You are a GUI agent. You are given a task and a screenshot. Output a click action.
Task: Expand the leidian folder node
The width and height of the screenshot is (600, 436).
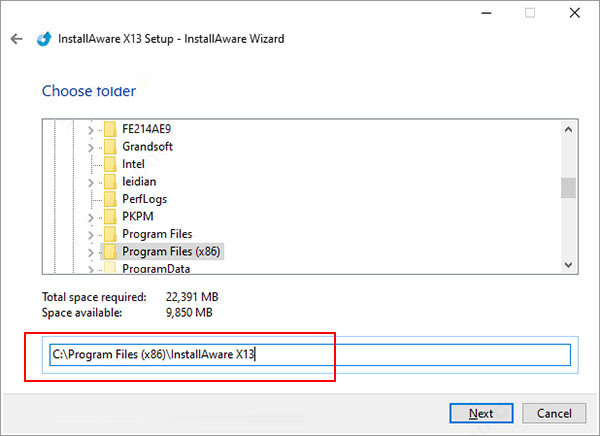point(91,183)
